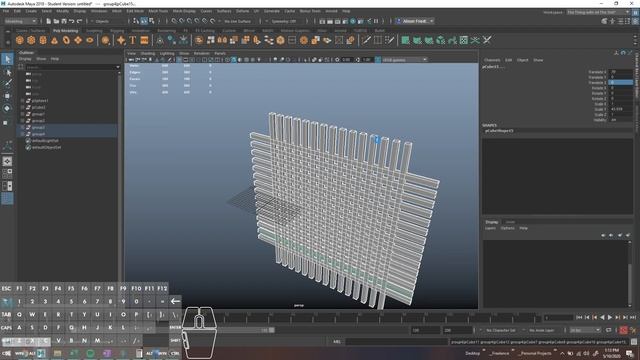This screenshot has width=640, height=360.
Task: Activate the Rotate tool in the toolbox
Action: click(7, 109)
